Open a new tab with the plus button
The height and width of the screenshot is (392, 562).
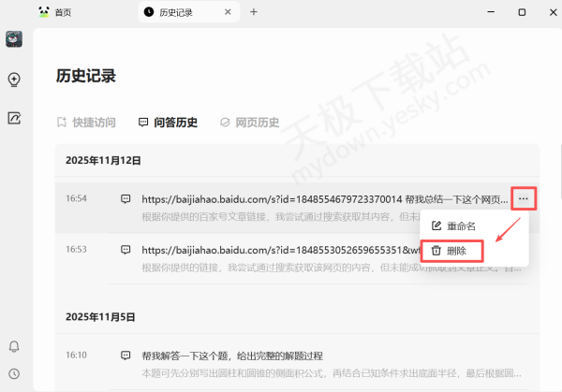pyautogui.click(x=254, y=12)
